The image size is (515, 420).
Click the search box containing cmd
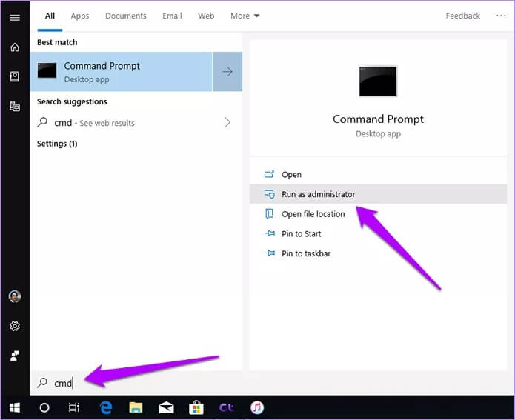pos(272,383)
